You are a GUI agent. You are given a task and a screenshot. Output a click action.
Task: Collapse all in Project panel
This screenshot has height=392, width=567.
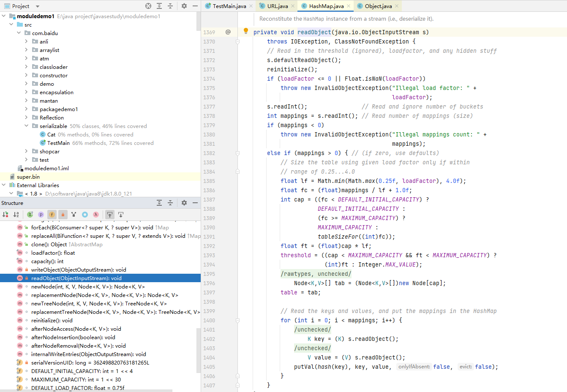pyautogui.click(x=170, y=6)
